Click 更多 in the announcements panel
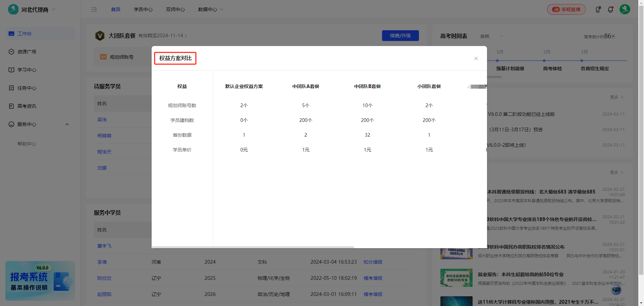Image resolution: width=644 pixels, height=306 pixels. pyautogui.click(x=616, y=97)
